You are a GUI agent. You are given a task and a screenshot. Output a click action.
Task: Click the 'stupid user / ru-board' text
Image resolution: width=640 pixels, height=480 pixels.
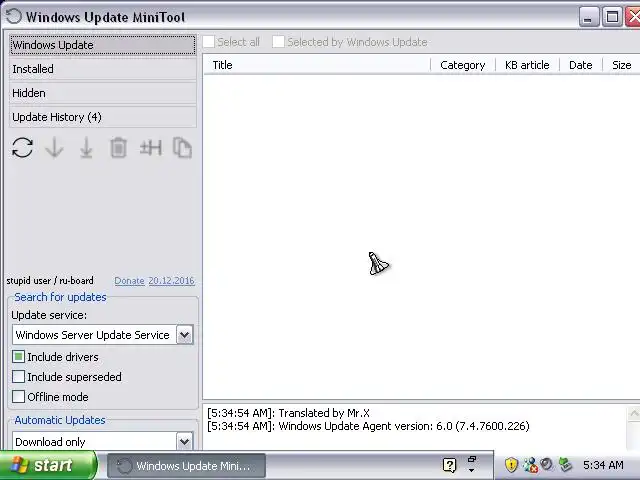(x=50, y=281)
